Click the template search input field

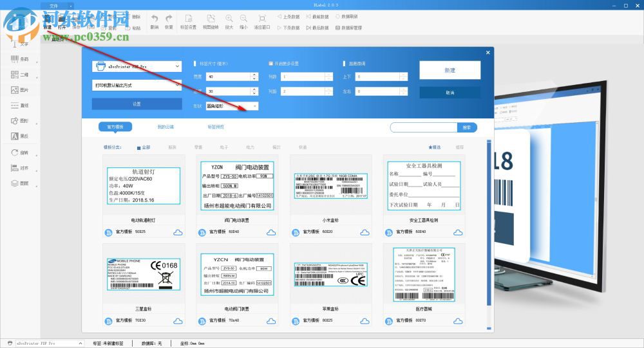(424, 127)
